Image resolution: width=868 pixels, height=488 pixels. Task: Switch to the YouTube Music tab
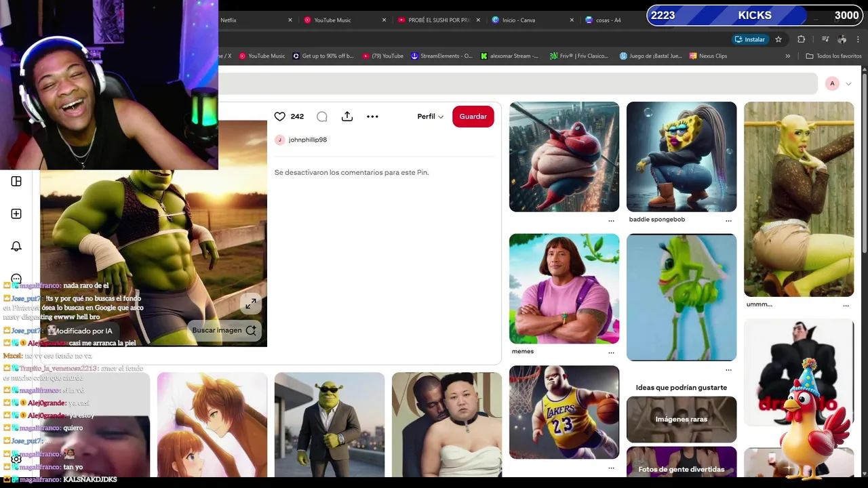[344, 20]
